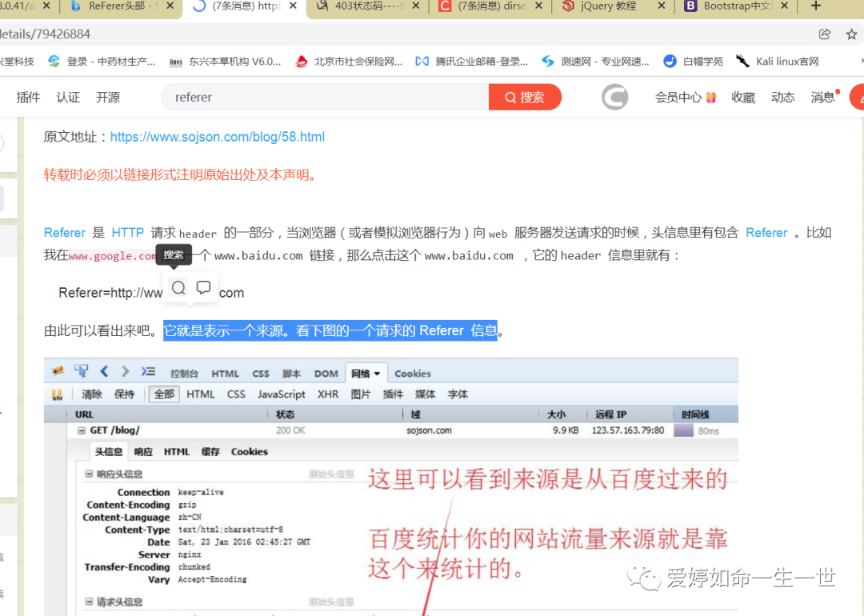
Task: Select the 全部 filter button
Action: (x=164, y=394)
